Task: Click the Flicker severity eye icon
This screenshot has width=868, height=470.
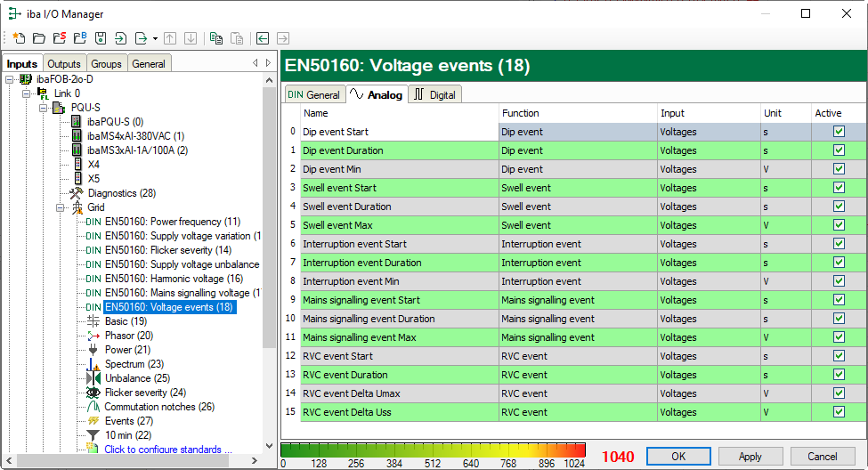Action: click(93, 393)
